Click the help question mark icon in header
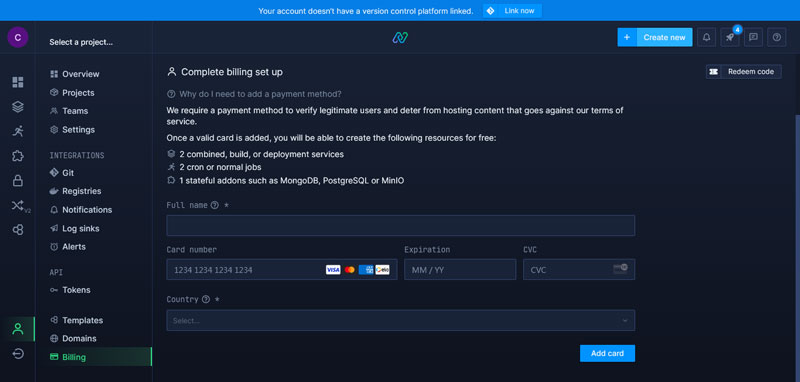 (x=777, y=37)
